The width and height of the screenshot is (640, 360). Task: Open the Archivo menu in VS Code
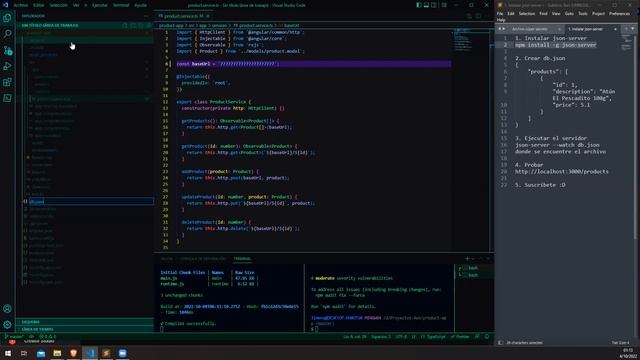[21, 5]
